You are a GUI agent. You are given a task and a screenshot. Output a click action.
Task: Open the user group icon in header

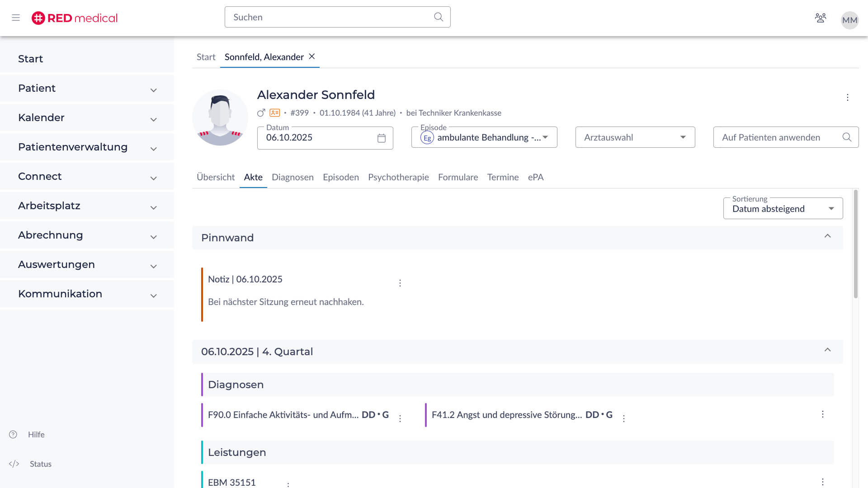[820, 18]
